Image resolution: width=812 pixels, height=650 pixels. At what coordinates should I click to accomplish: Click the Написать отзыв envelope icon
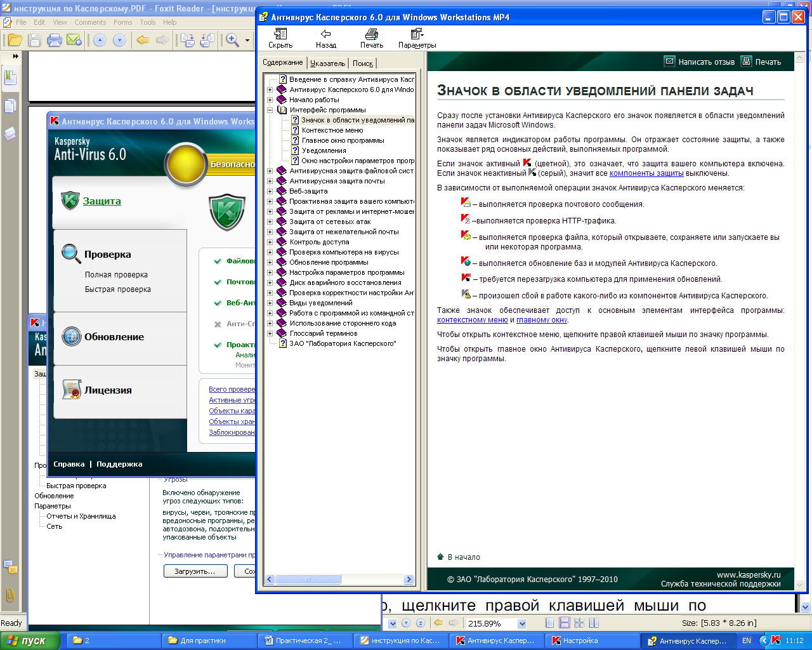(x=669, y=62)
